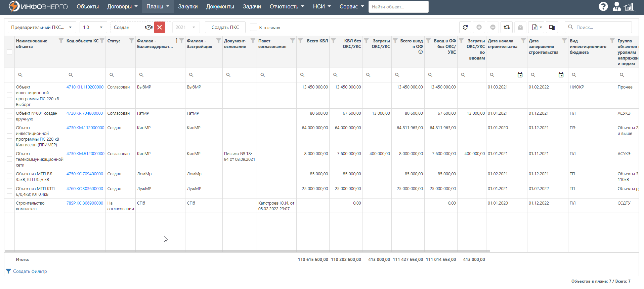
Task: Click info icon in Всего ввод в ОФ header
Action: (x=421, y=52)
